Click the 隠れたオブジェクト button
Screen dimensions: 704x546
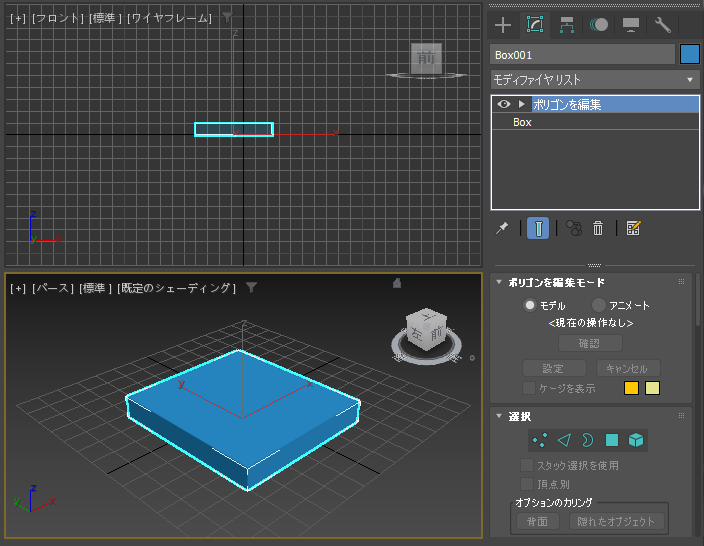[616, 521]
